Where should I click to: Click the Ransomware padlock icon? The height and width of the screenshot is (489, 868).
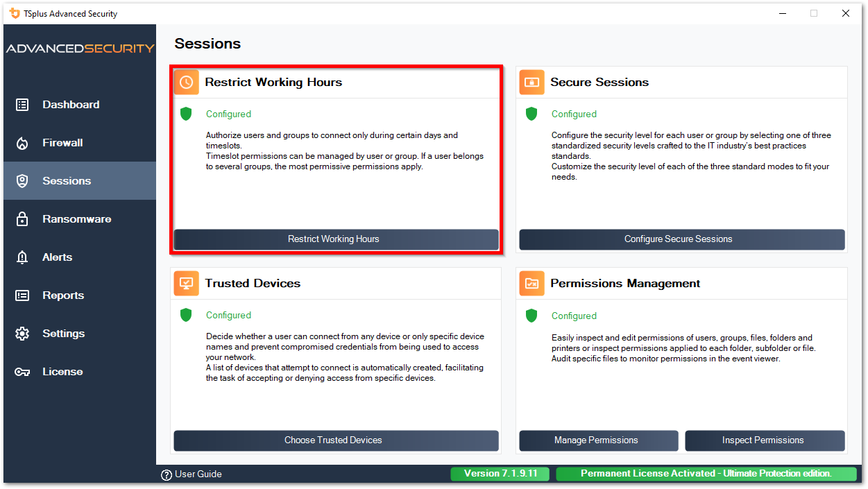click(22, 219)
